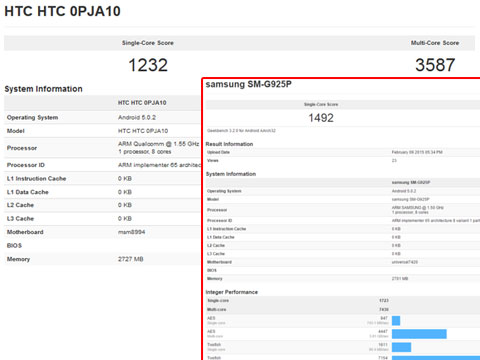Click the 'samsung SM-G925P' title
The width and height of the screenshot is (480, 360).
click(x=249, y=84)
